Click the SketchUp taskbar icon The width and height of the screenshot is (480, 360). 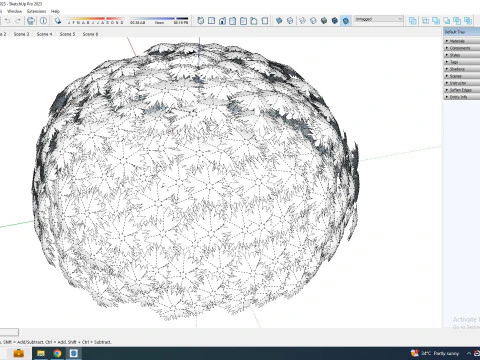[x=74, y=353]
